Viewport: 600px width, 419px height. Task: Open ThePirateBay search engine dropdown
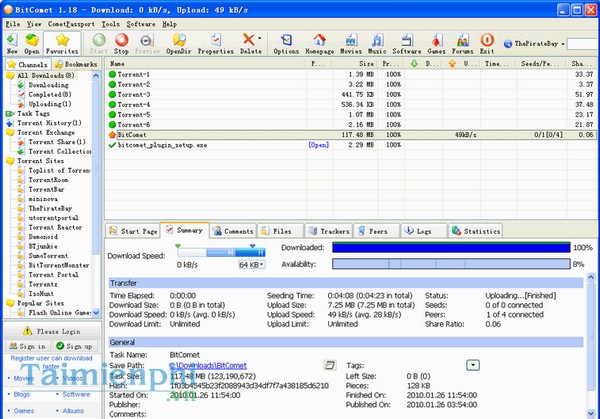[x=563, y=44]
